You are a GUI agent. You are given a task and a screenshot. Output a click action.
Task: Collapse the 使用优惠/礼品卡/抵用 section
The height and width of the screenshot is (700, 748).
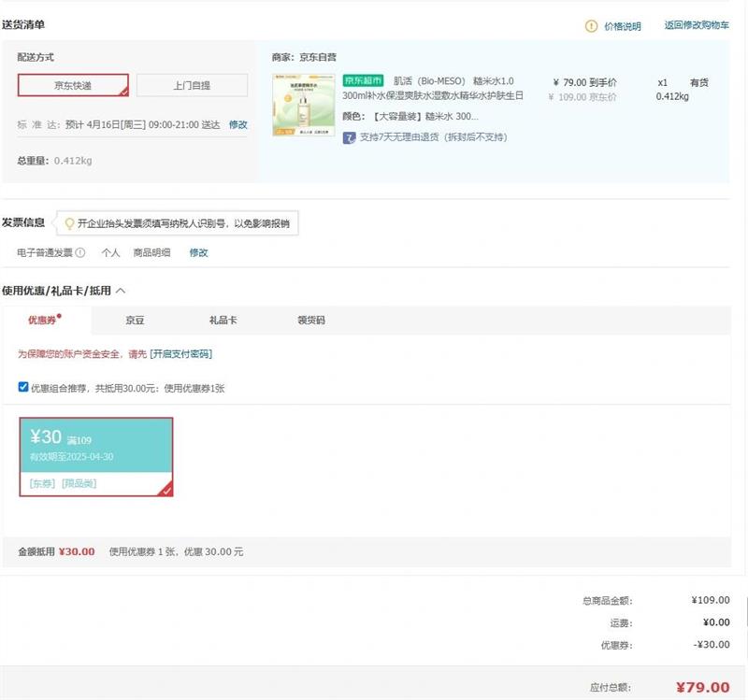point(121,291)
